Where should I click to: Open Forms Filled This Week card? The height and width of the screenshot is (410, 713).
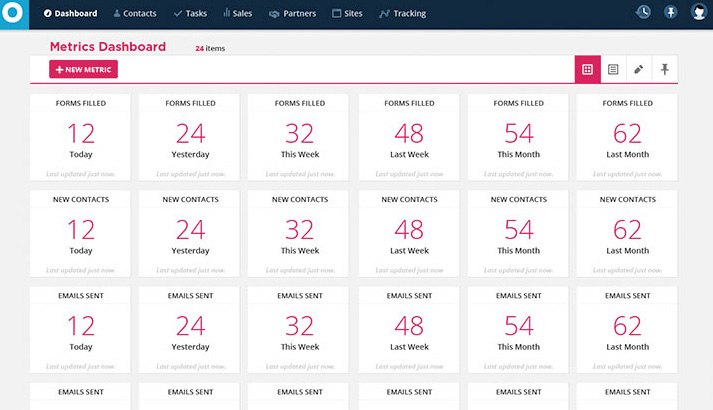pyautogui.click(x=298, y=137)
